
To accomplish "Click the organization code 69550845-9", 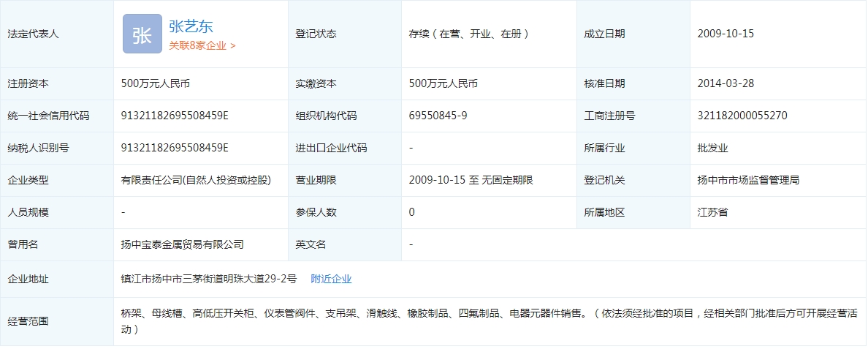I will point(438,116).
